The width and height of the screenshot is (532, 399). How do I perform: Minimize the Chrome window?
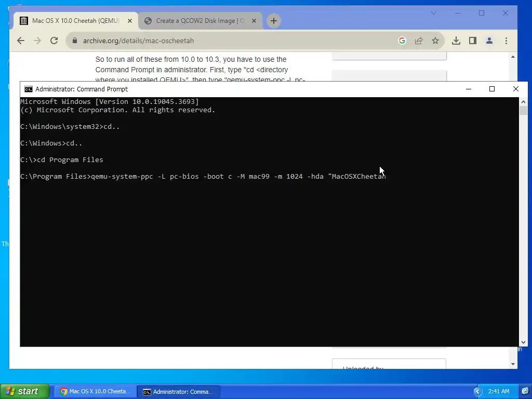(458, 13)
